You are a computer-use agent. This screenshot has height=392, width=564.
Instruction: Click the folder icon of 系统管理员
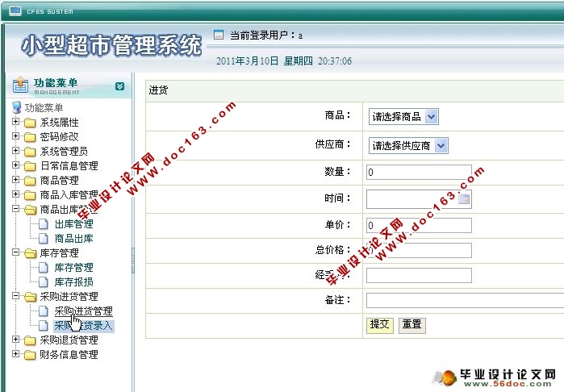[30, 152]
